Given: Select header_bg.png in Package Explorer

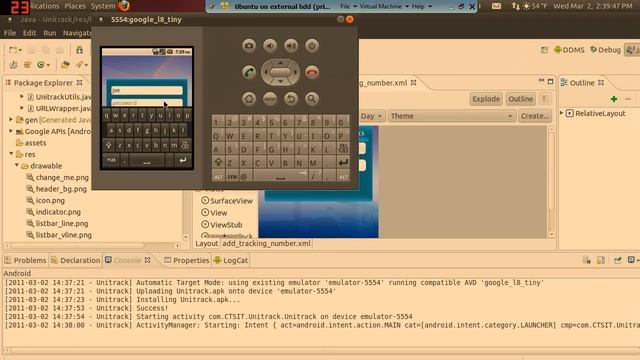Looking at the screenshot, I should click(x=57, y=189).
